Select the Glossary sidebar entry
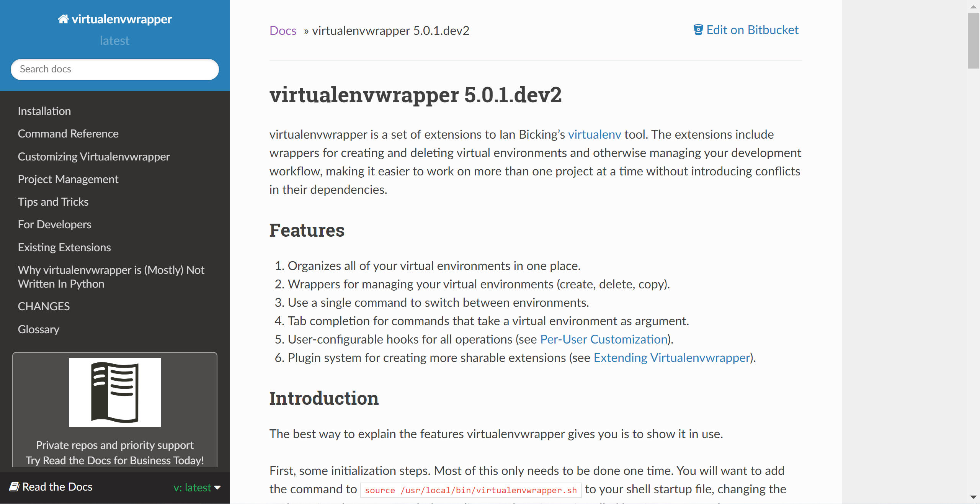The width and height of the screenshot is (980, 504). click(x=39, y=329)
